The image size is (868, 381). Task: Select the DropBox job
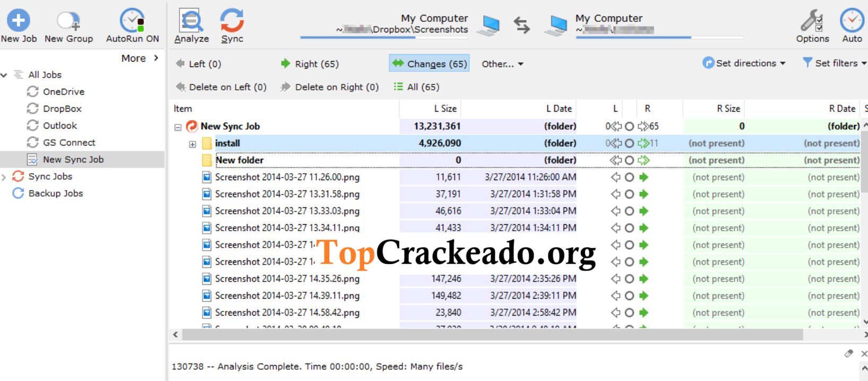coord(62,108)
